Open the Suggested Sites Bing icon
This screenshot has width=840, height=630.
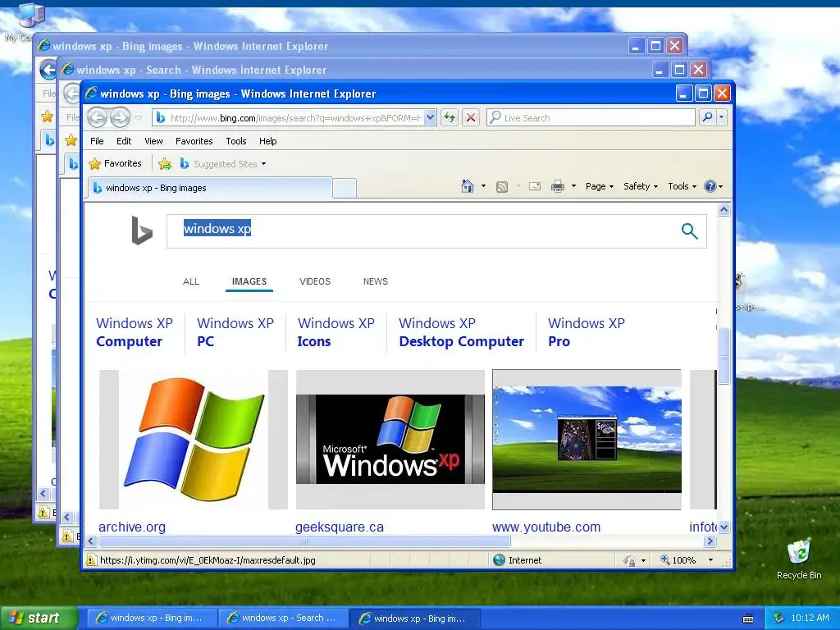[185, 163]
